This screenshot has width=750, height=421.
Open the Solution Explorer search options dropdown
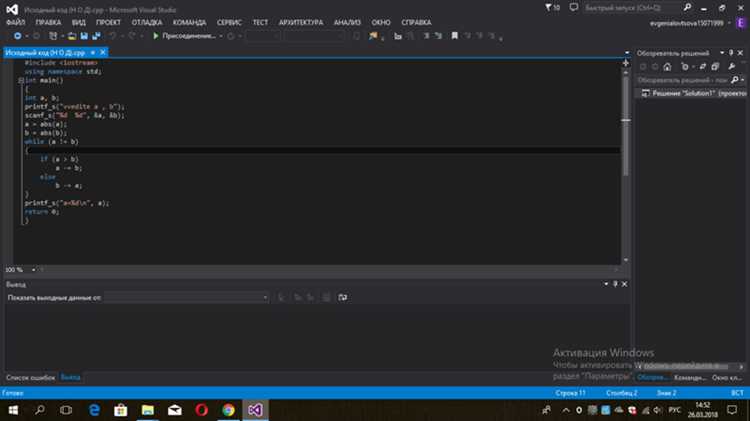[x=742, y=80]
